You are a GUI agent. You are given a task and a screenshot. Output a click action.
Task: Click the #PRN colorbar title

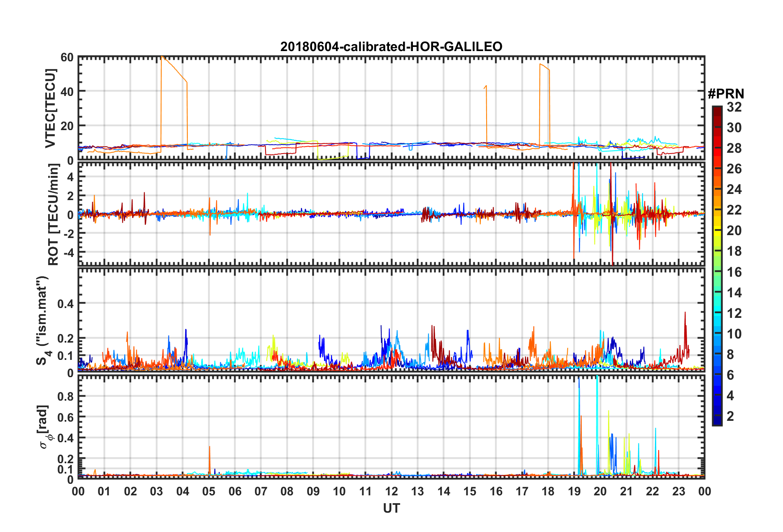[726, 94]
